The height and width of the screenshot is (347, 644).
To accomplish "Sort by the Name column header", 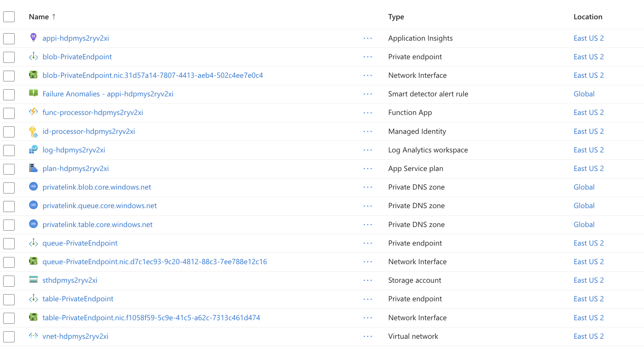I will [x=39, y=16].
